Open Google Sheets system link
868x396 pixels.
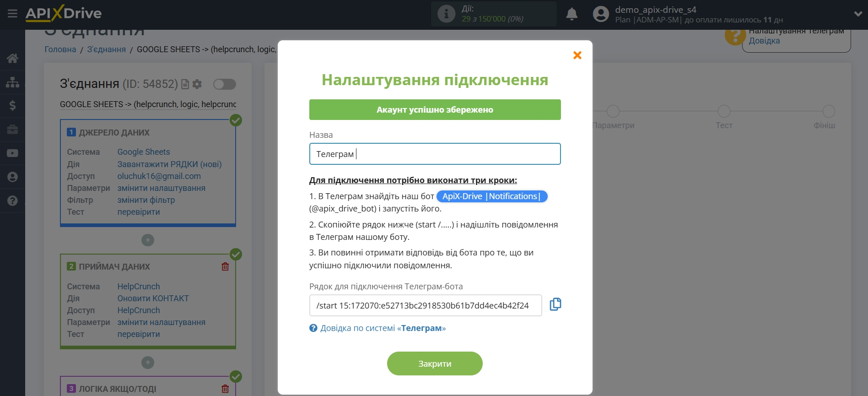point(144,152)
